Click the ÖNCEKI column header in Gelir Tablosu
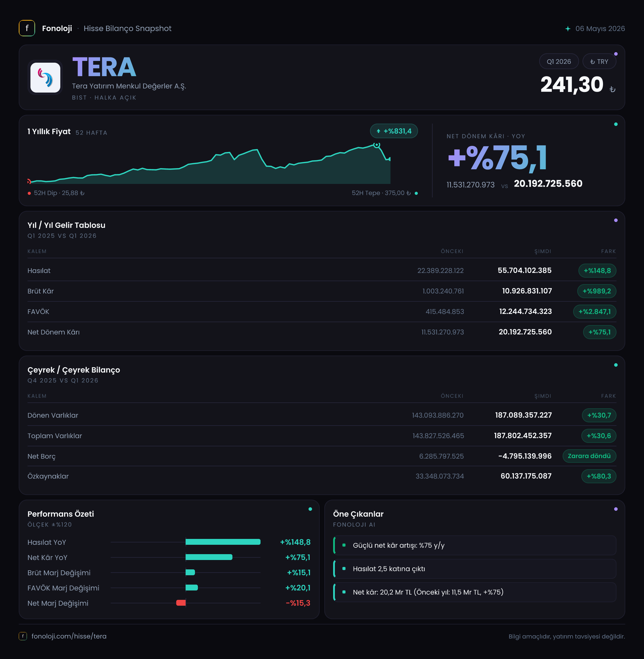644x659 pixels. [452, 251]
